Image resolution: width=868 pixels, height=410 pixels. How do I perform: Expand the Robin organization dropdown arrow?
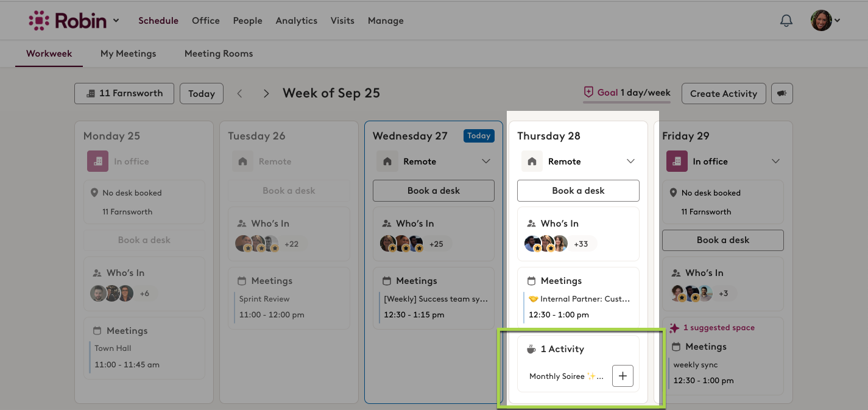pos(116,21)
